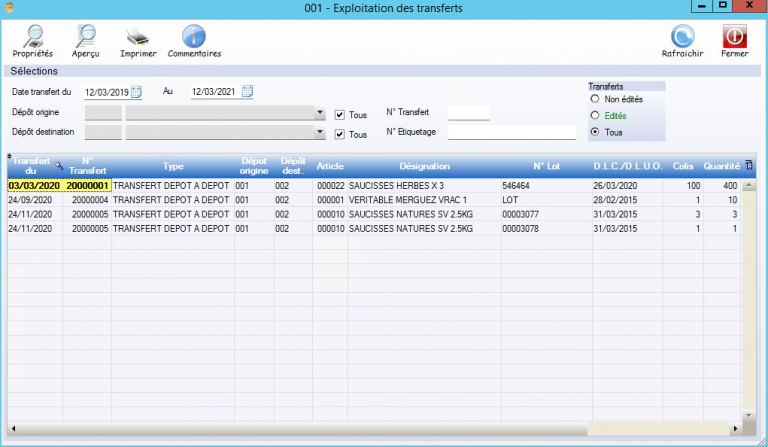This screenshot has height=447, width=768.
Task: Click column chooser icon at grid corner
Action: [750, 165]
